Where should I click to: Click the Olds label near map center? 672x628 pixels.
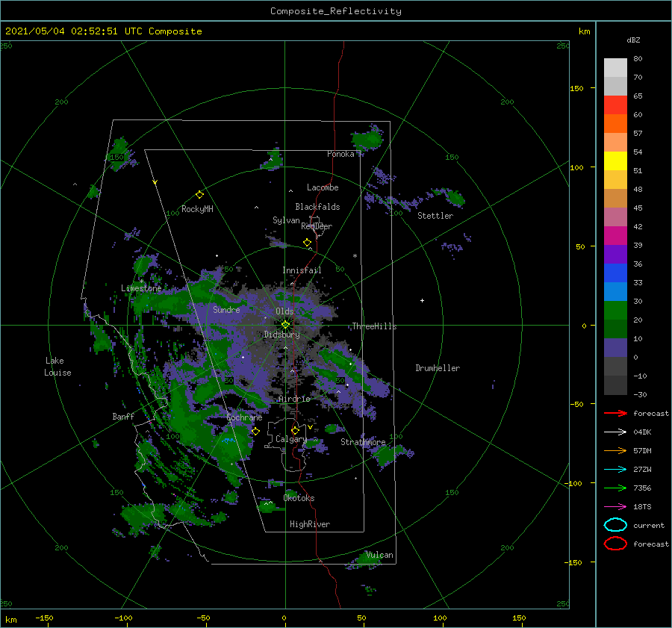[284, 311]
